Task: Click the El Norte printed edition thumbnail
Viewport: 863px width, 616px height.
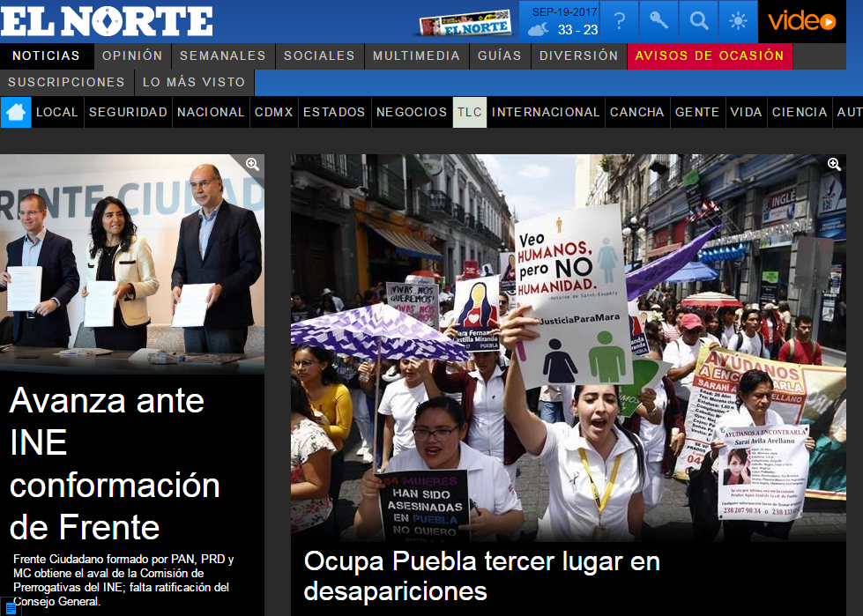Action: pyautogui.click(x=465, y=23)
